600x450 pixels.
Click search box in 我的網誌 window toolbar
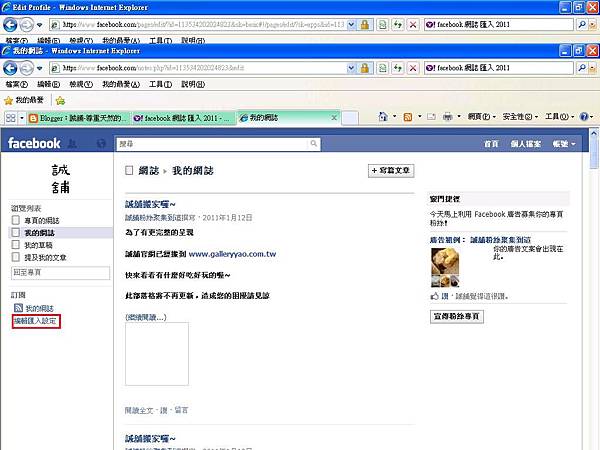(499, 68)
